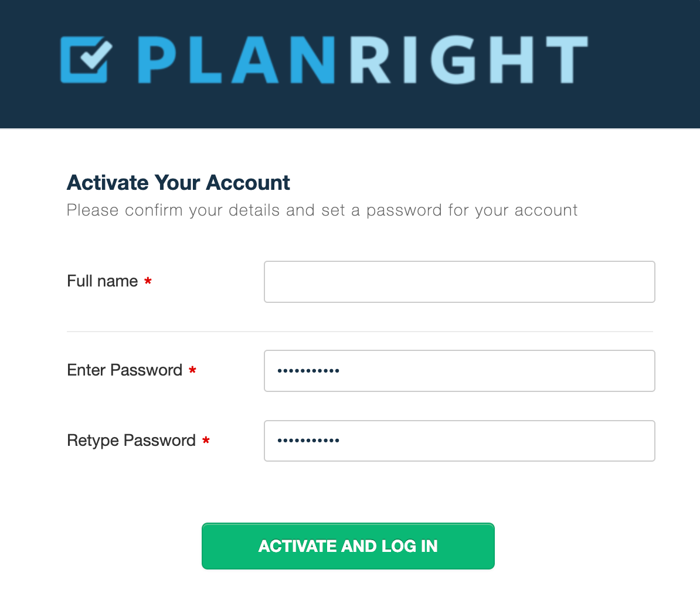The width and height of the screenshot is (700, 614).
Task: Select the Retype Password field
Action: click(459, 441)
